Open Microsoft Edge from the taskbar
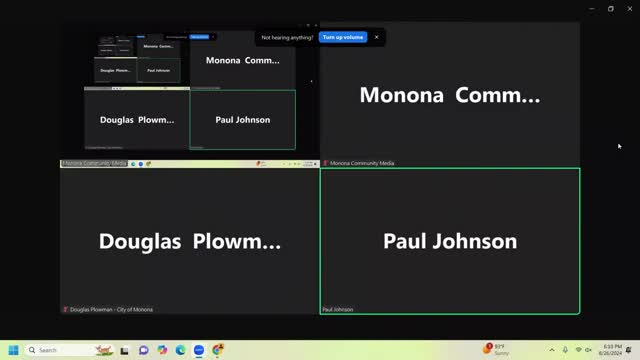640x360 pixels. (180, 350)
